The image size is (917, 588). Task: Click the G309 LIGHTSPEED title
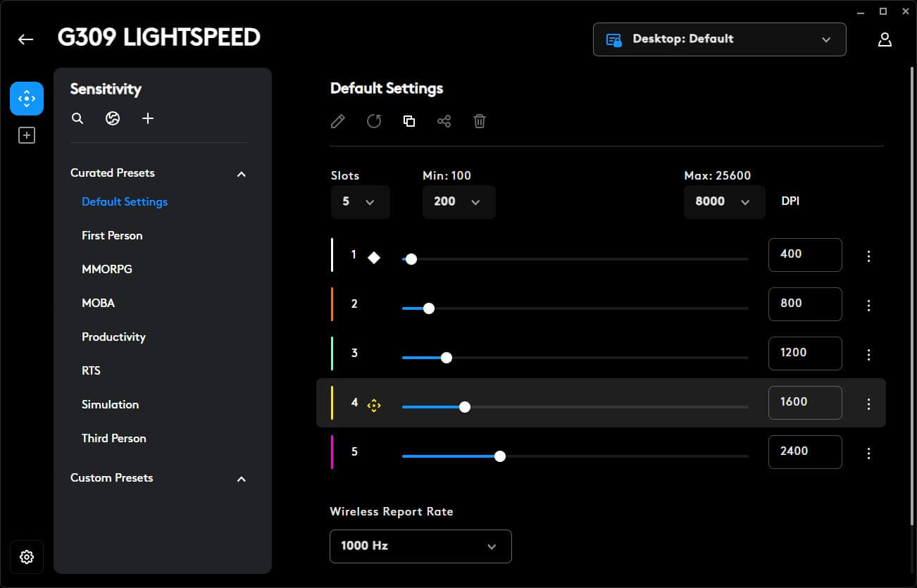(159, 38)
